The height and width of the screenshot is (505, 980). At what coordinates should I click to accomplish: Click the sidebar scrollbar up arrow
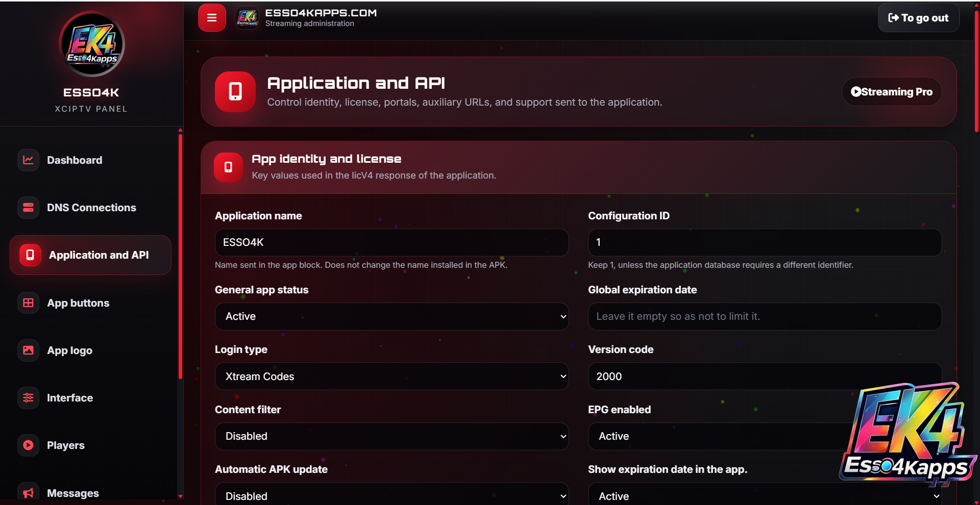tap(180, 131)
